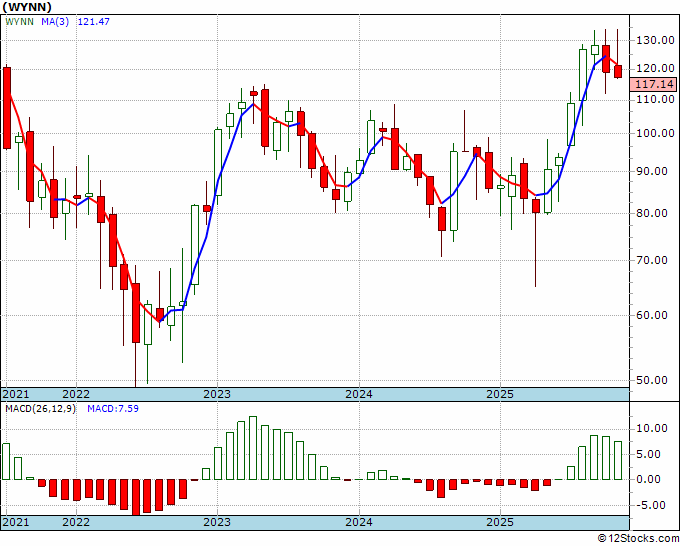Click 2022 on the MACD panel time axis
680x546 pixels.
pos(76,522)
